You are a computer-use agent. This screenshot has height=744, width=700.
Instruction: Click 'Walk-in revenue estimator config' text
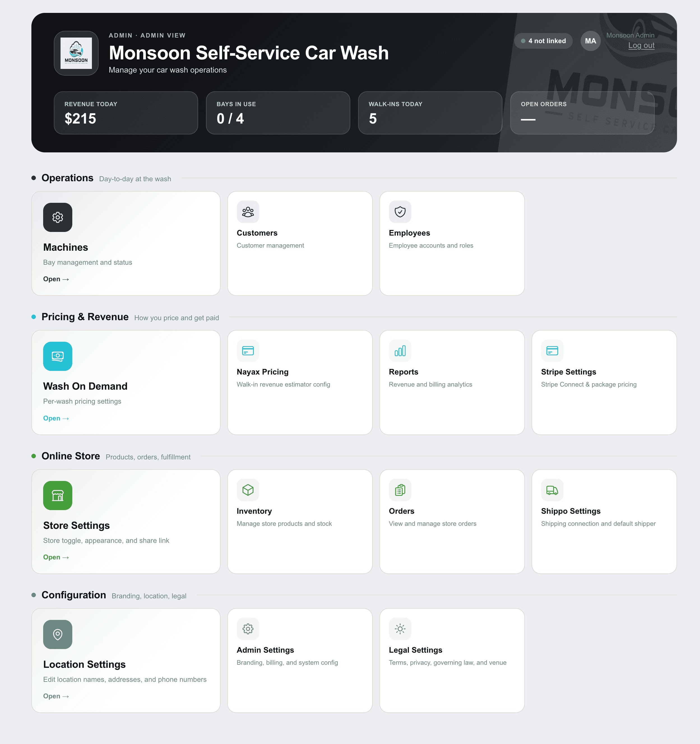click(x=283, y=384)
